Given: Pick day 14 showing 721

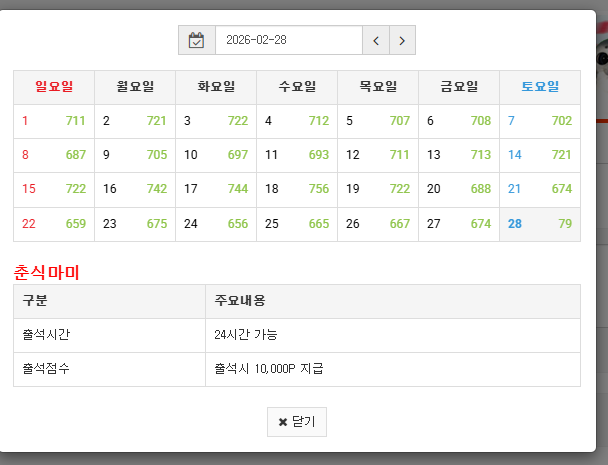Looking at the screenshot, I should click(x=539, y=155).
